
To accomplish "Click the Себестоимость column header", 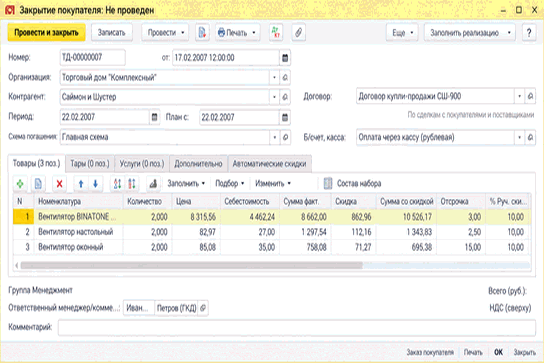I will [250, 201].
